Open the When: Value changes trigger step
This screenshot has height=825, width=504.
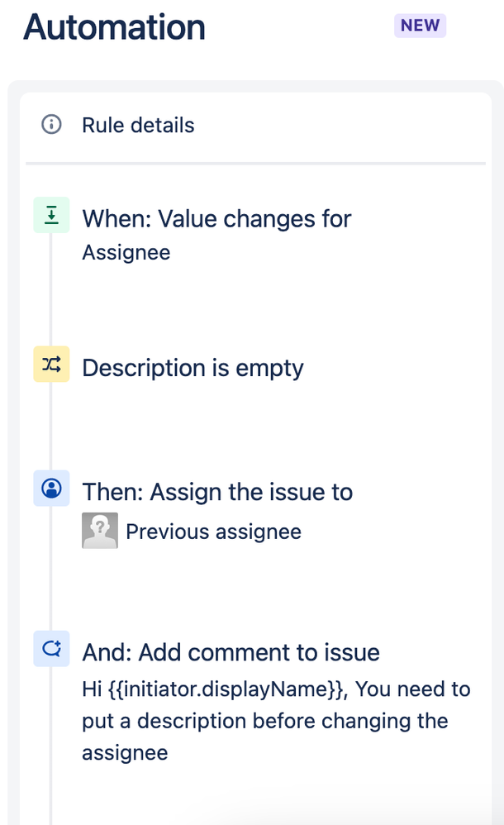click(216, 218)
